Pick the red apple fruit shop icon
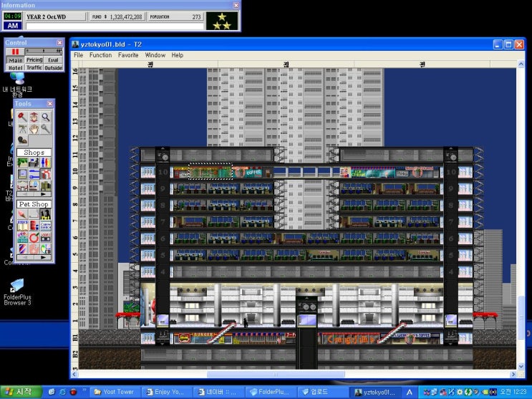532x399 pixels. point(34,237)
